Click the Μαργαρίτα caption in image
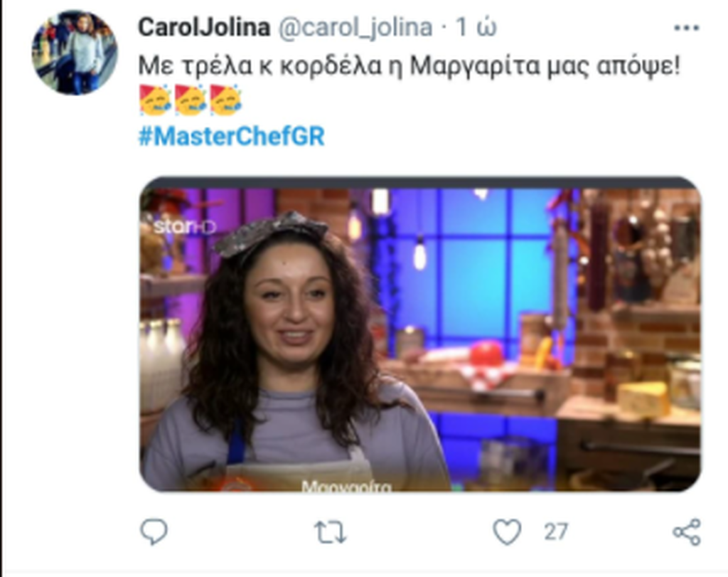The height and width of the screenshot is (577, 728). 346,486
